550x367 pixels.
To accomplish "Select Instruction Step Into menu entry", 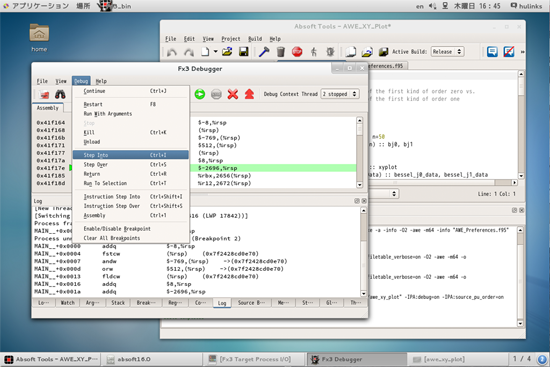I will point(131,196).
